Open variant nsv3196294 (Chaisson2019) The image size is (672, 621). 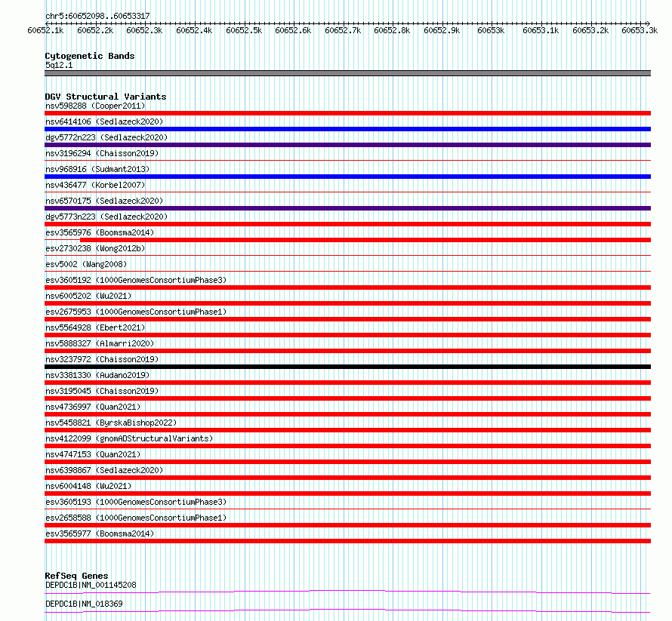[102, 153]
